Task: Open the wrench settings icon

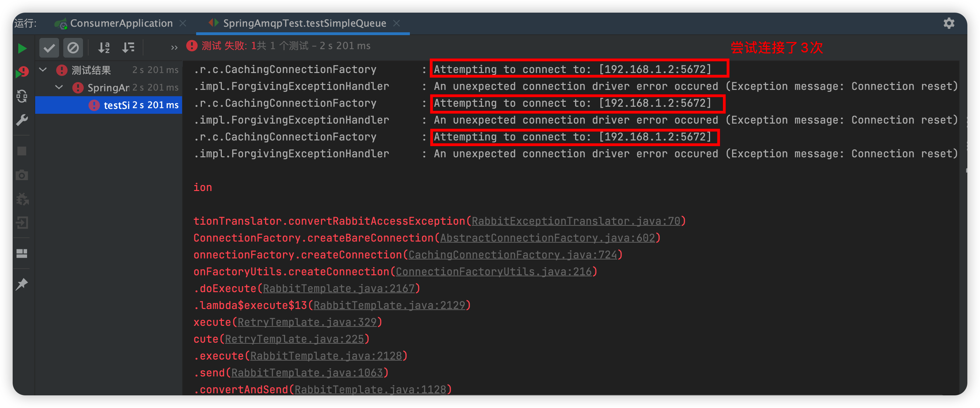Action: pos(22,120)
